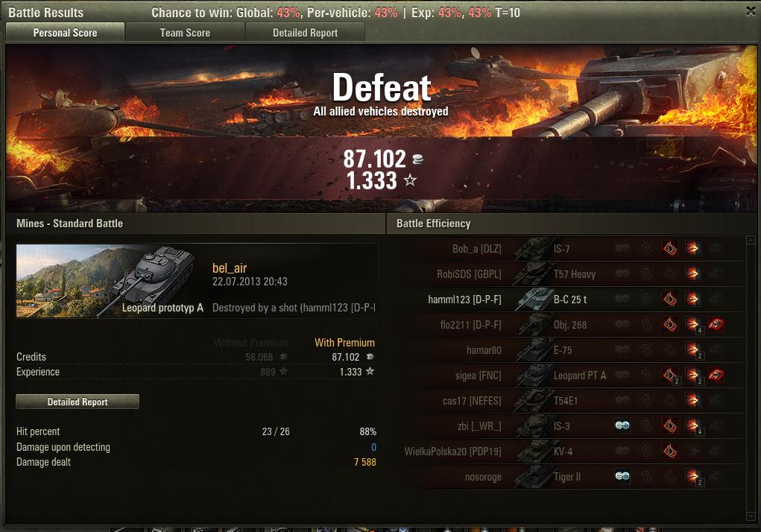Image resolution: width=761 pixels, height=532 pixels.
Task: Click the destroyed icon for sigea Leopard PT A
Action: 716,375
